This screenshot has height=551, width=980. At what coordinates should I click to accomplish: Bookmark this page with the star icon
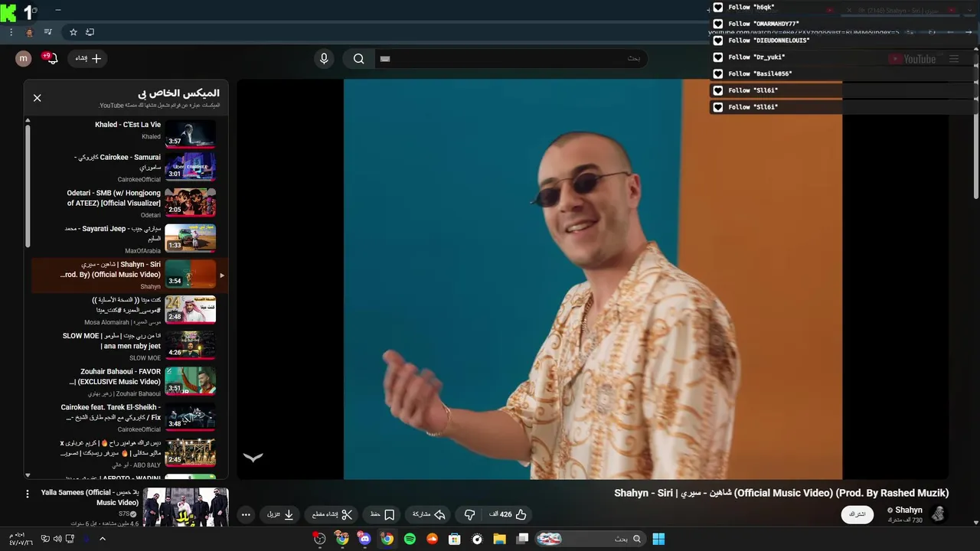tap(73, 32)
